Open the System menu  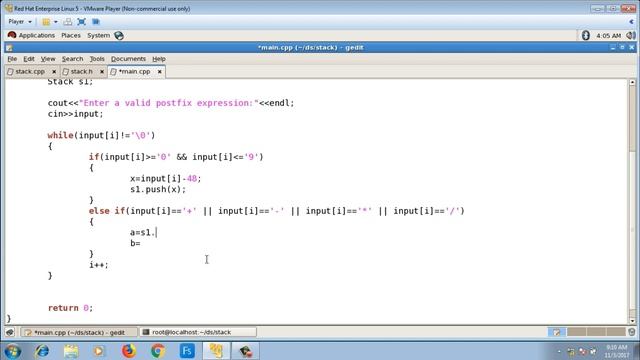pyautogui.click(x=98, y=36)
